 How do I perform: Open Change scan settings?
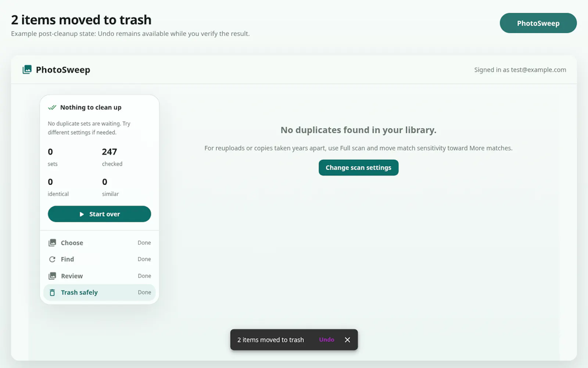[x=358, y=168]
